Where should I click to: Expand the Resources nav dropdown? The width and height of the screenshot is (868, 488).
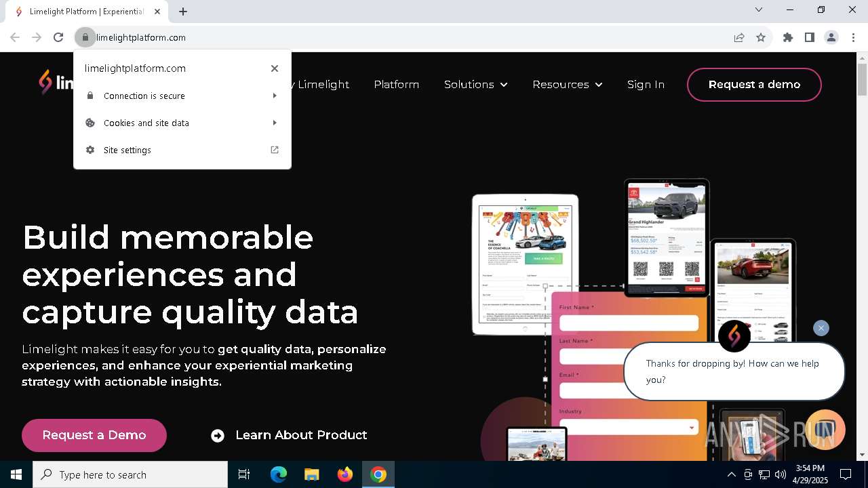(567, 85)
